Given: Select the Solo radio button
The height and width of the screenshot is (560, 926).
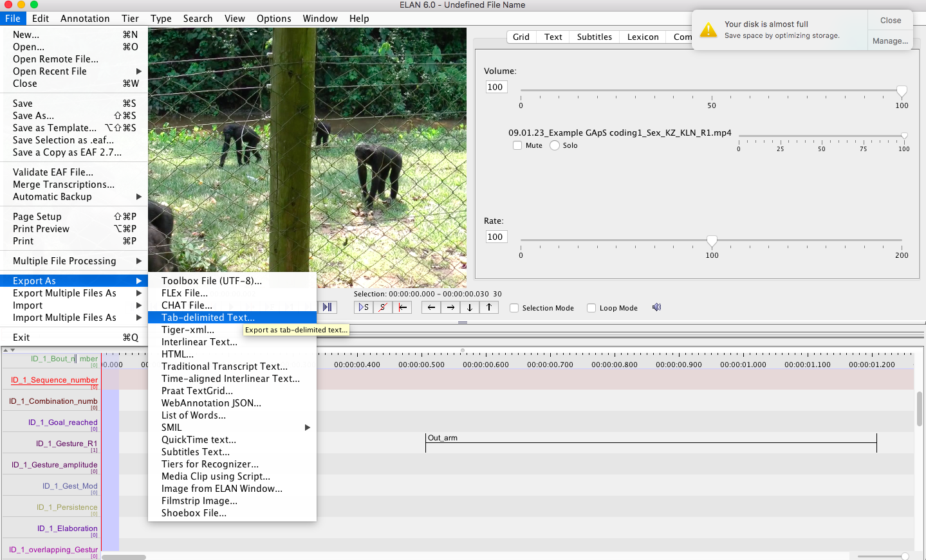Looking at the screenshot, I should click(555, 145).
